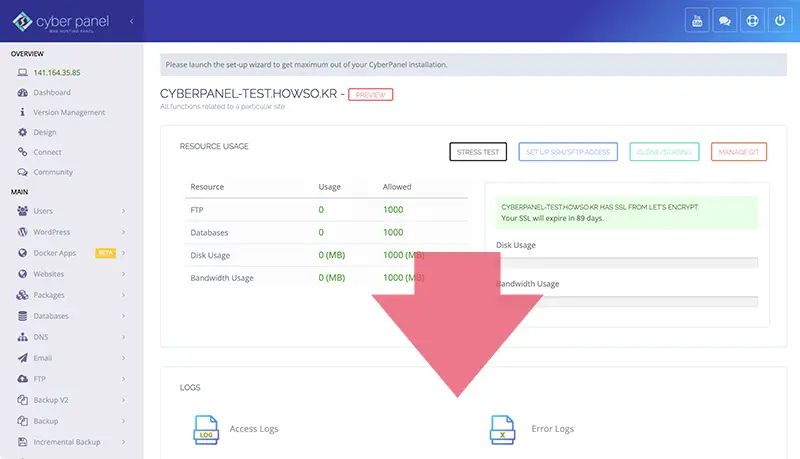Open the support lifebuoy icon in header
This screenshot has width=800, height=459.
752,21
